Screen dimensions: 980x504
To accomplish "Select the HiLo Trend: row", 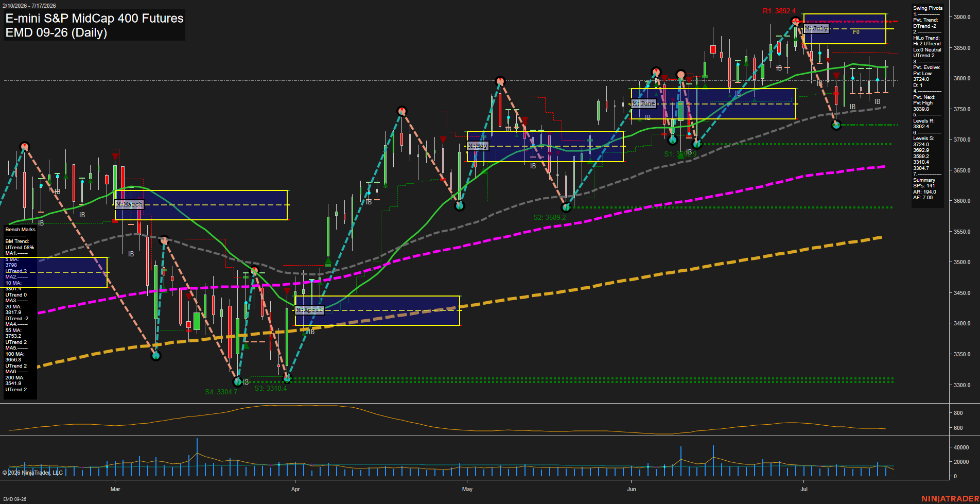I will [x=926, y=38].
